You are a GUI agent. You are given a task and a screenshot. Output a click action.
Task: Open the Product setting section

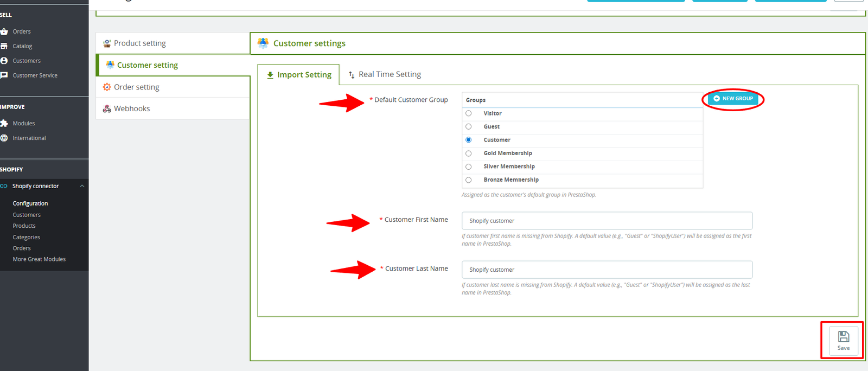(173, 43)
